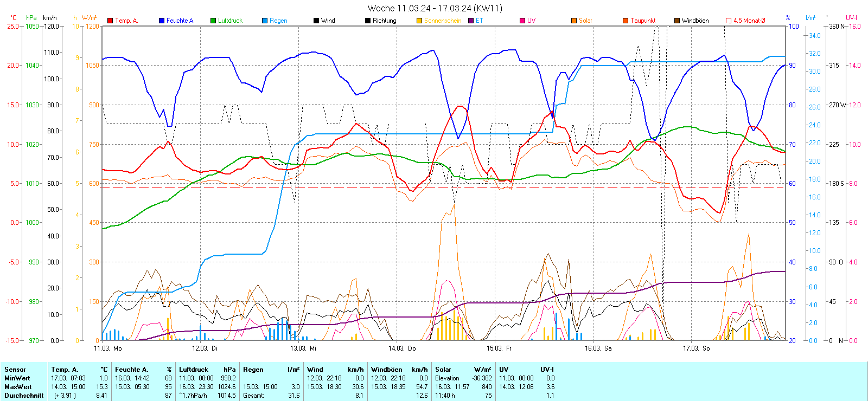Click the maximum solar value 840
868x401 pixels.
pyautogui.click(x=487, y=387)
